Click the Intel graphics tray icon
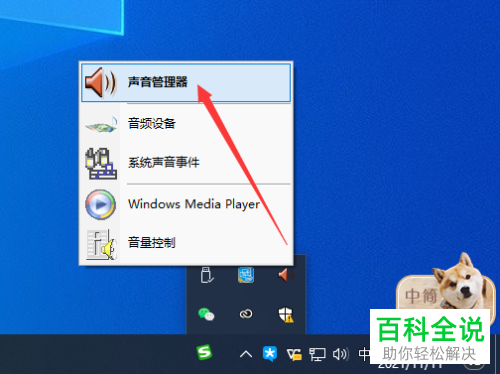The image size is (500, 374). (246, 275)
